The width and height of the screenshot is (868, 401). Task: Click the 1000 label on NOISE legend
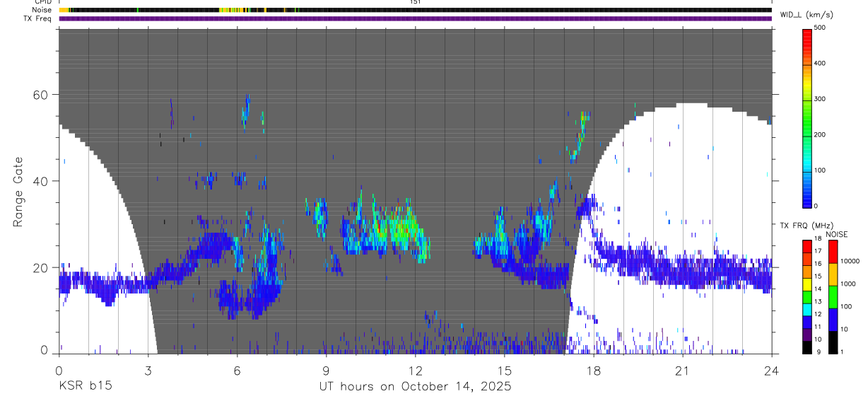[x=847, y=284]
